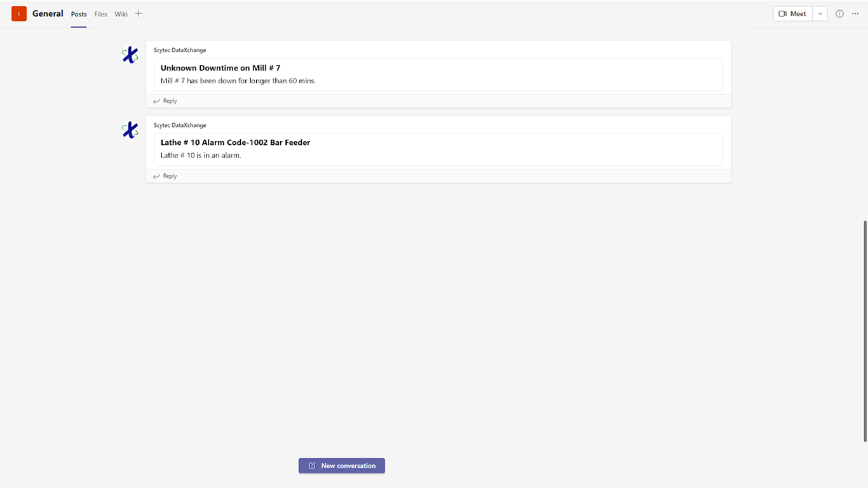Click the vertical scrollbar thumb

point(865,330)
